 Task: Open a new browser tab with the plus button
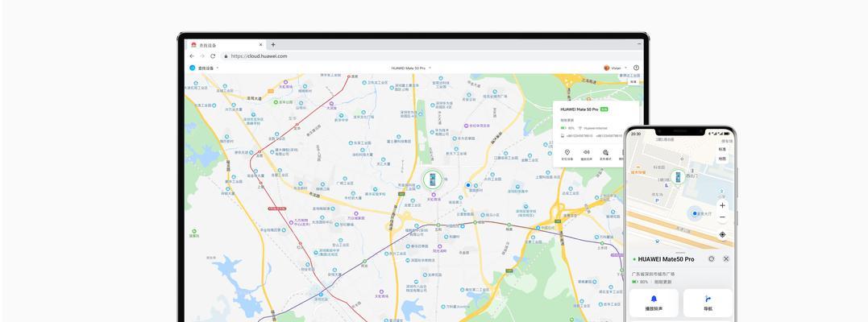click(273, 45)
